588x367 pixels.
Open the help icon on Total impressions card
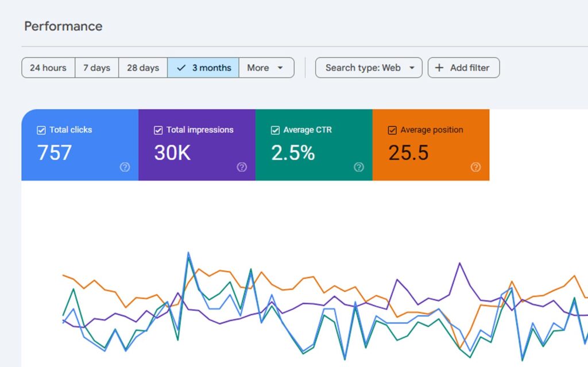coord(242,167)
